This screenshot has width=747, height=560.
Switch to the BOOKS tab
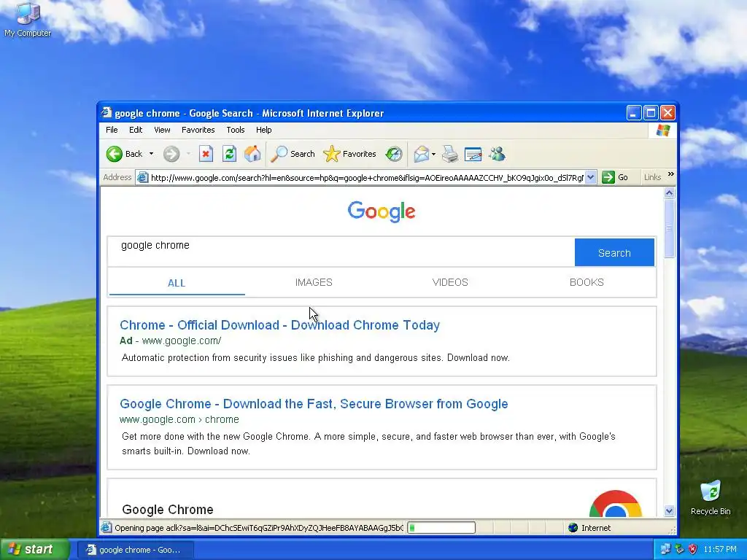click(587, 282)
